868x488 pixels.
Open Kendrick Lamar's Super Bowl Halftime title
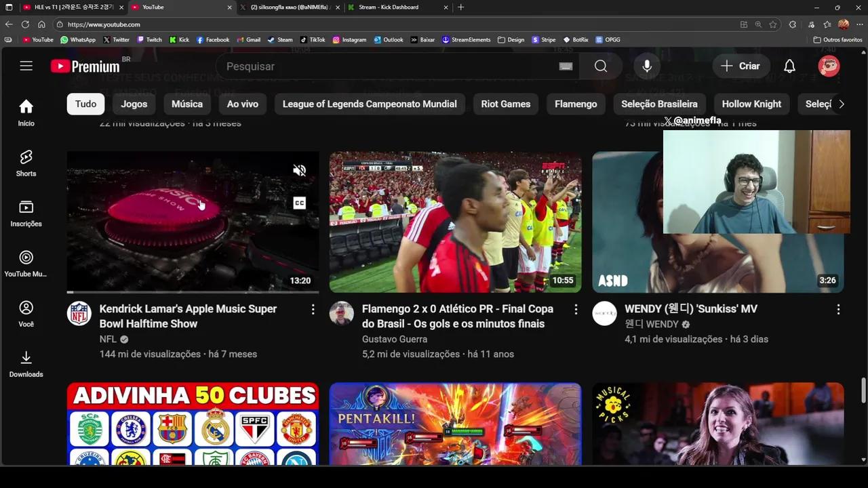pyautogui.click(x=188, y=316)
